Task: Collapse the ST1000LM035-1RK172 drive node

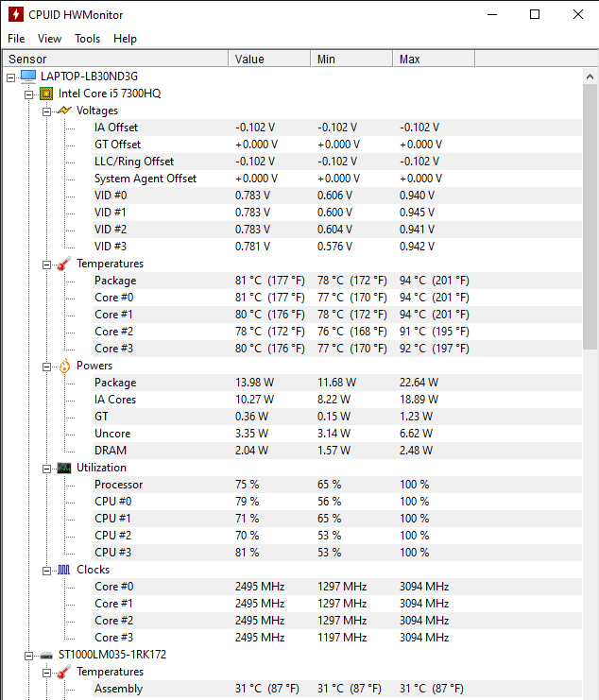Action: (x=28, y=656)
